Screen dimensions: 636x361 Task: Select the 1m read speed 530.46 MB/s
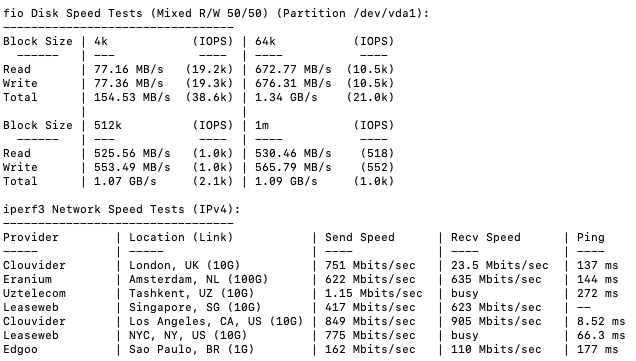(x=293, y=153)
